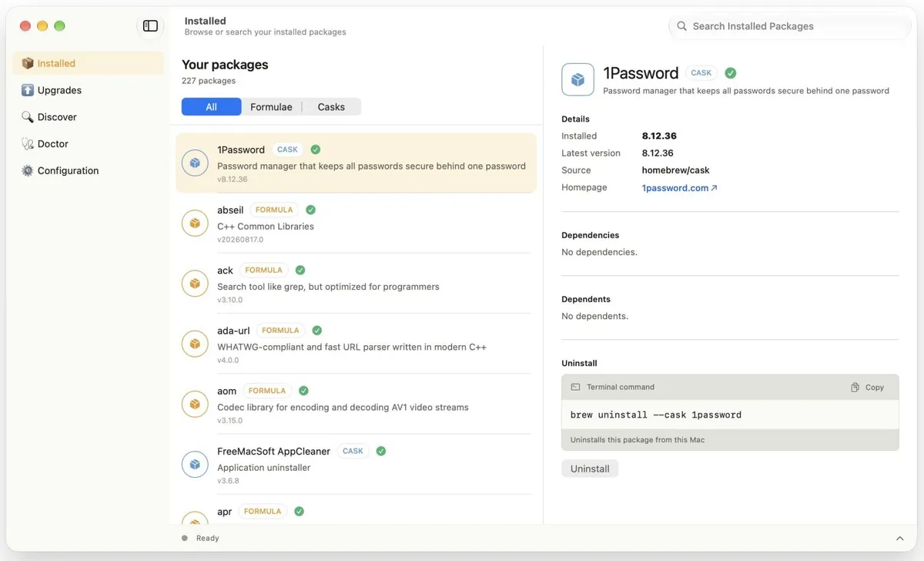This screenshot has width=924, height=561.
Task: Click the Upgrades arrow icon
Action: click(28, 90)
